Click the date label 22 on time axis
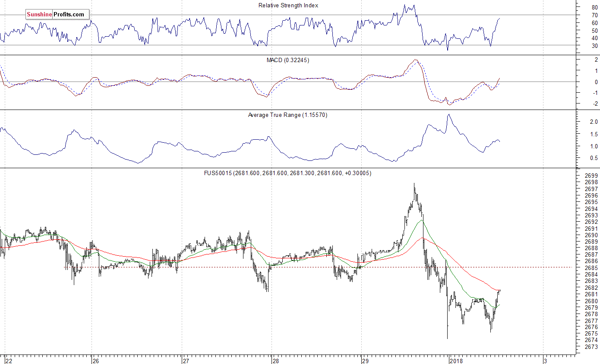Viewport: 600px width, 364px height. [9, 361]
